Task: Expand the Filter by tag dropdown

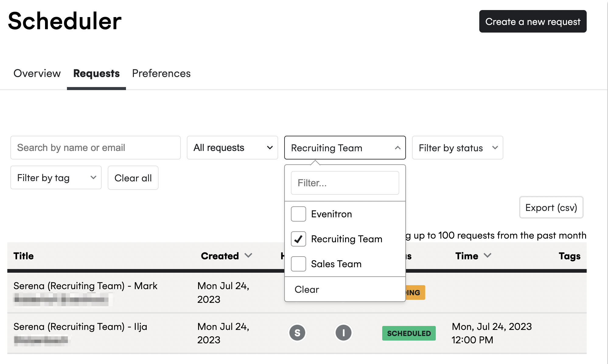Action: (56, 177)
